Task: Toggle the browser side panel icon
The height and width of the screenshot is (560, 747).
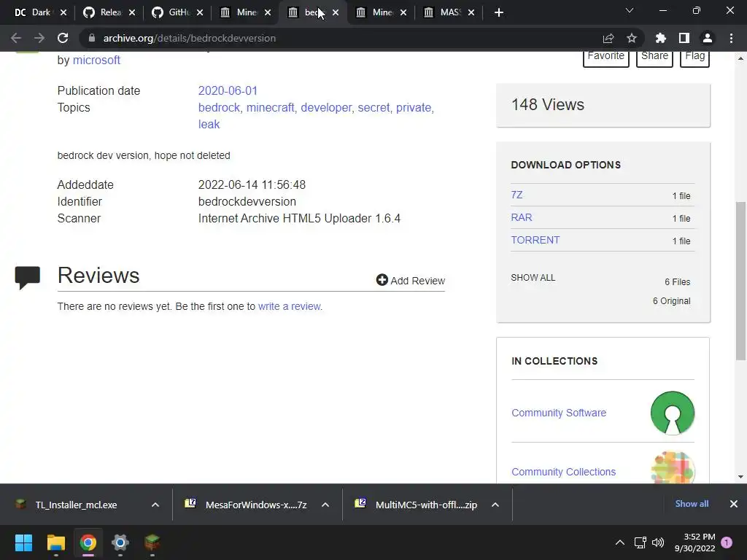Action: point(684,38)
